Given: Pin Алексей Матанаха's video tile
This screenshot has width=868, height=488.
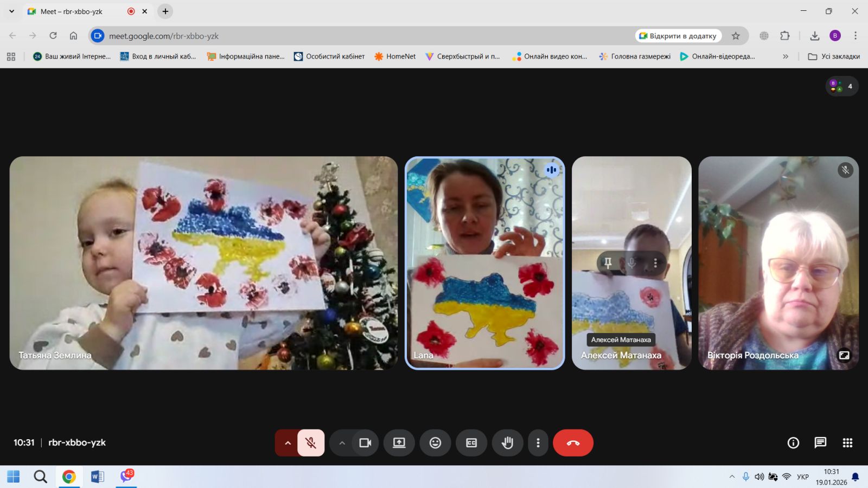Looking at the screenshot, I should (608, 263).
